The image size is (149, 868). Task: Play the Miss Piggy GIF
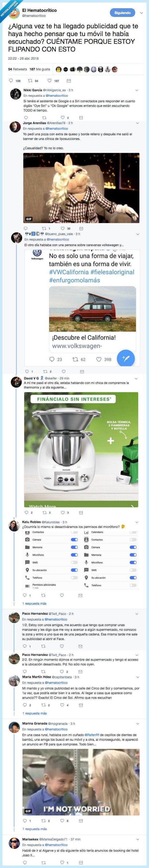[81, 188]
